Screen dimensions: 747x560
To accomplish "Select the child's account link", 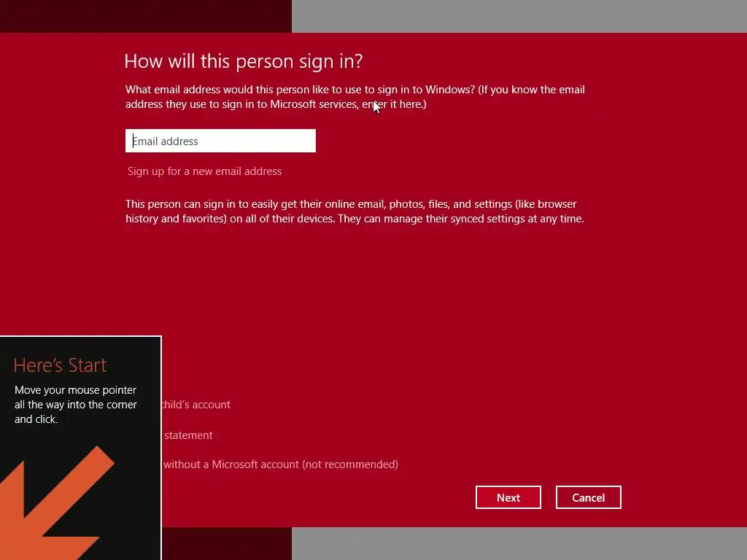I will click(196, 405).
